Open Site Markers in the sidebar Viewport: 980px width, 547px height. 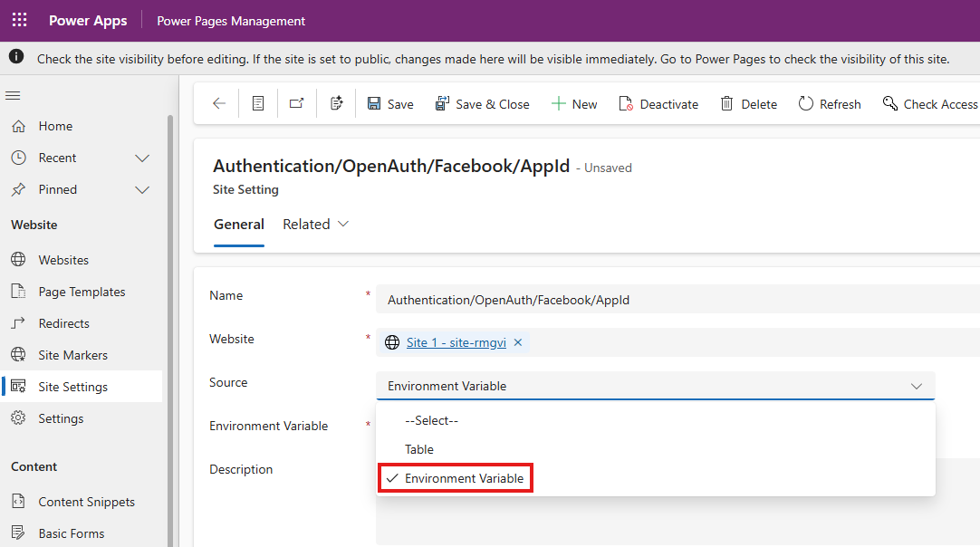[x=82, y=355]
